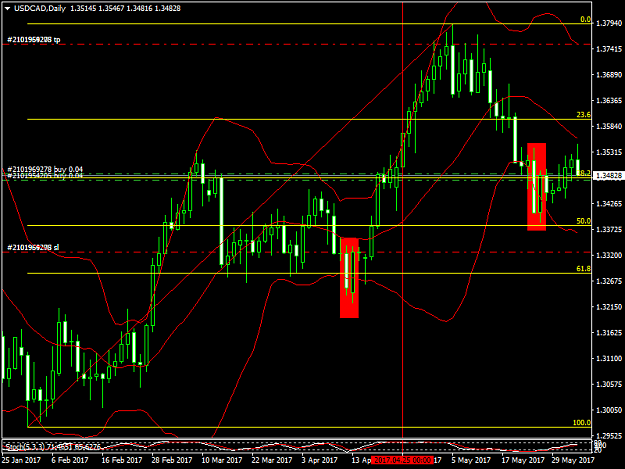
Task: Click the Fibonacci 50.0 level label
Action: (x=584, y=221)
